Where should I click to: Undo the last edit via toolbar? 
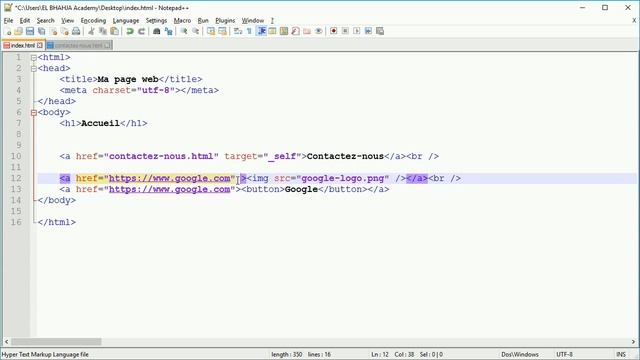tap(130, 31)
